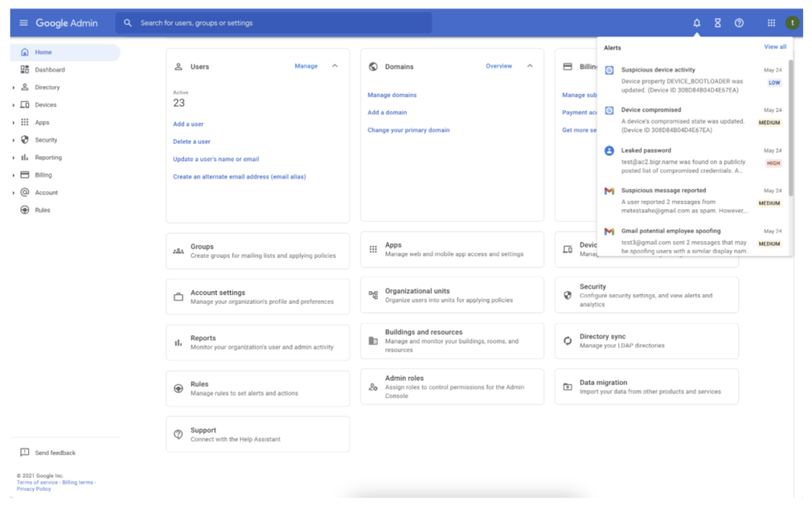Click the Directory sync card icon
This screenshot has height=508, width=812.
click(568, 341)
